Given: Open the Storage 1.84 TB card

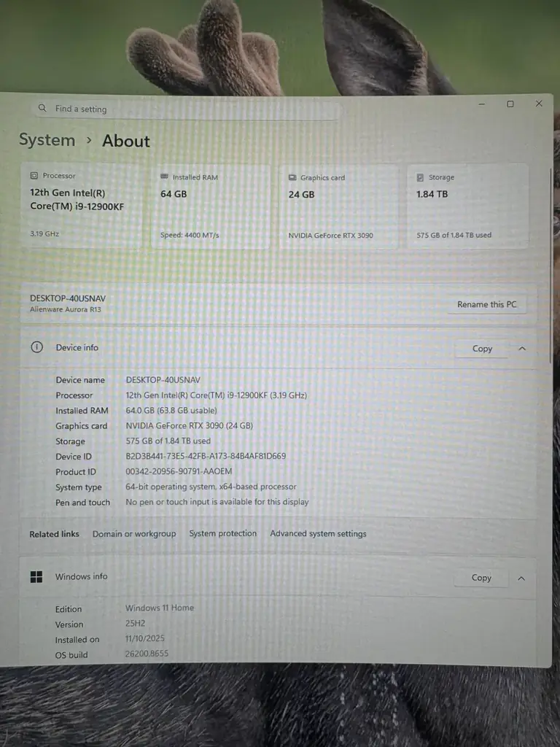Looking at the screenshot, I should click(x=467, y=206).
